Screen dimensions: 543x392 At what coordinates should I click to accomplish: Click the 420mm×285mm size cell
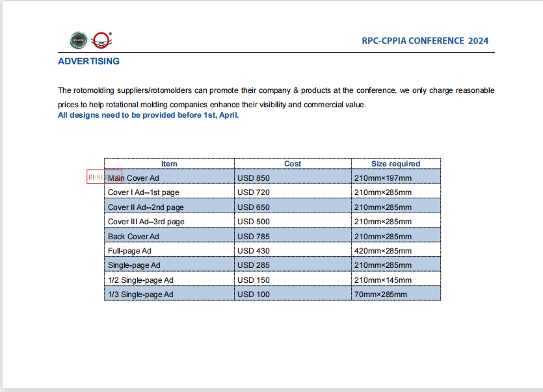[x=396, y=250]
